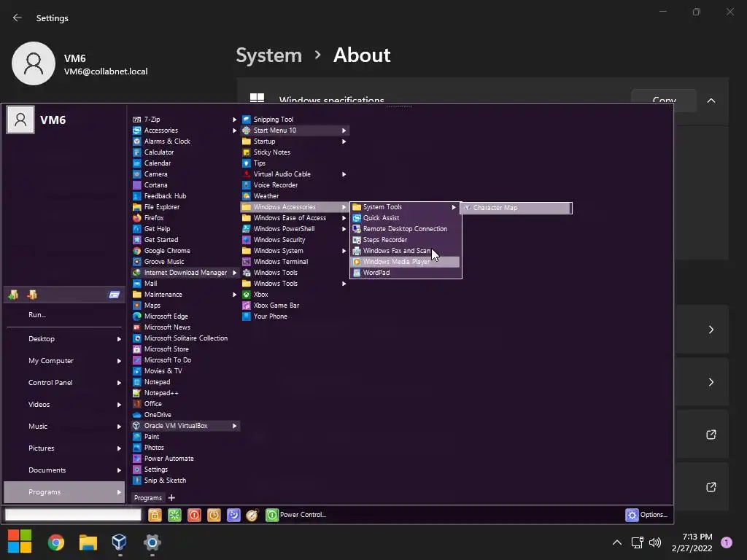Expand the Desktop submenu arrow
This screenshot has width=747, height=560.
119,339
